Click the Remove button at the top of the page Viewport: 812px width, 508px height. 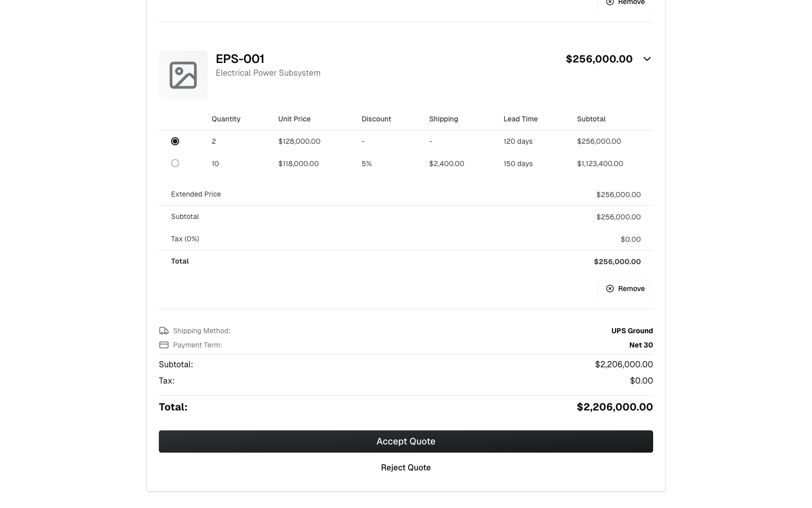coord(625,3)
